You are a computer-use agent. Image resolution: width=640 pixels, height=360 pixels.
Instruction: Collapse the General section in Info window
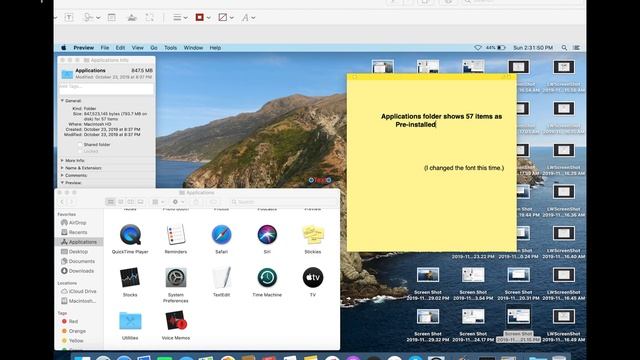pos(62,100)
